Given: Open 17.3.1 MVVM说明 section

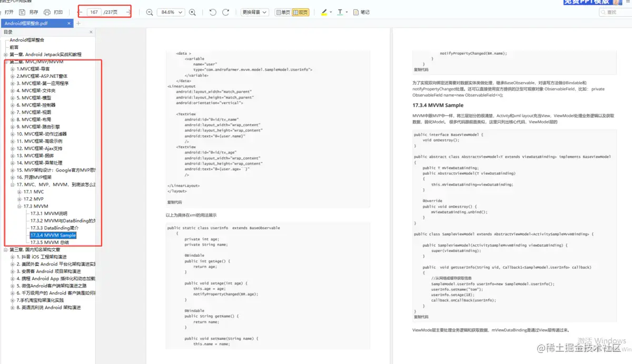Looking at the screenshot, I should pyautogui.click(x=49, y=214).
